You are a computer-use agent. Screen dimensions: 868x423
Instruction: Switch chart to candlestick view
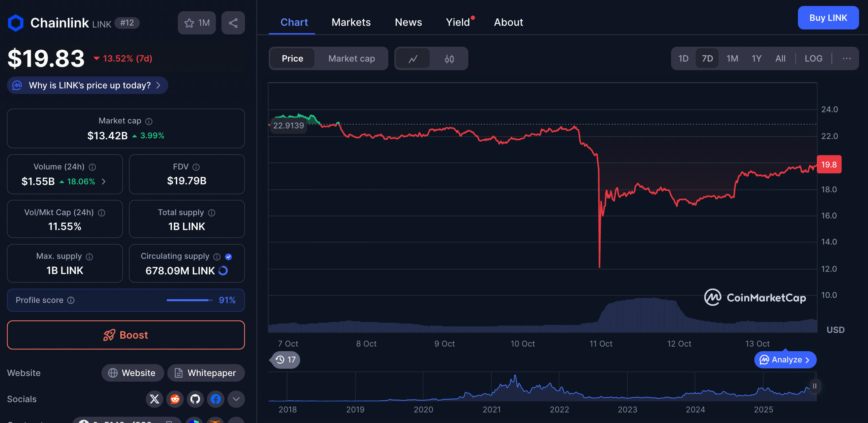click(x=449, y=58)
